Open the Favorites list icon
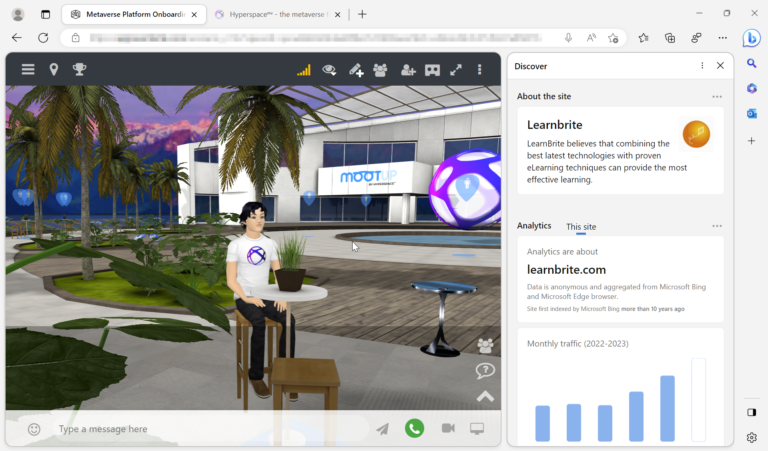This screenshot has height=451, width=768. [644, 38]
